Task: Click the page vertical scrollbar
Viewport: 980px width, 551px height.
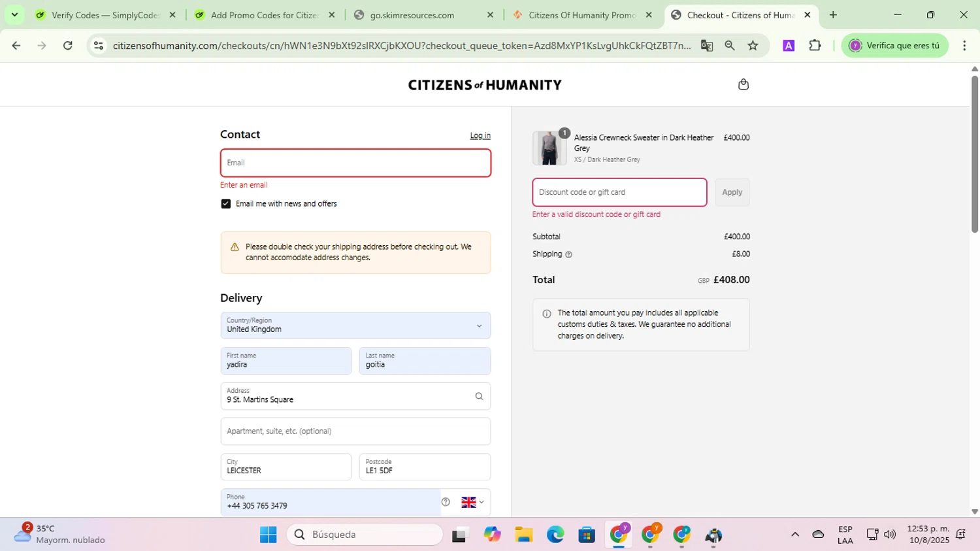Action: pyautogui.click(x=974, y=154)
